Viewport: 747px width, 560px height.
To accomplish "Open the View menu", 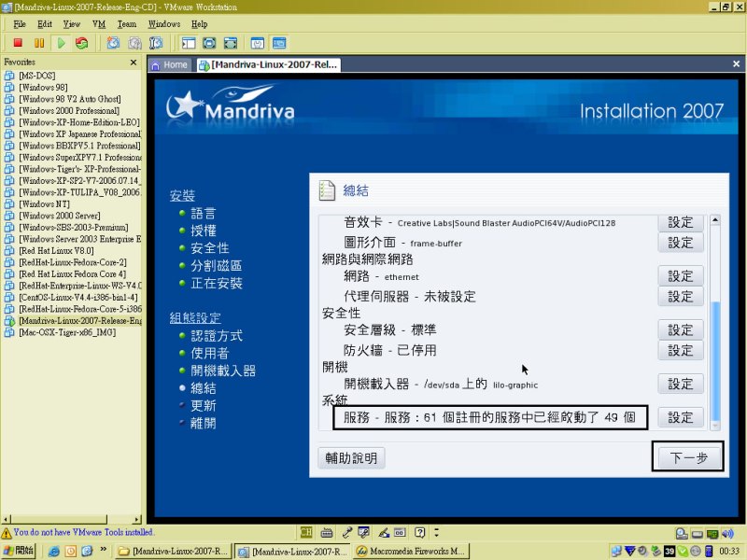I will click(x=72, y=24).
